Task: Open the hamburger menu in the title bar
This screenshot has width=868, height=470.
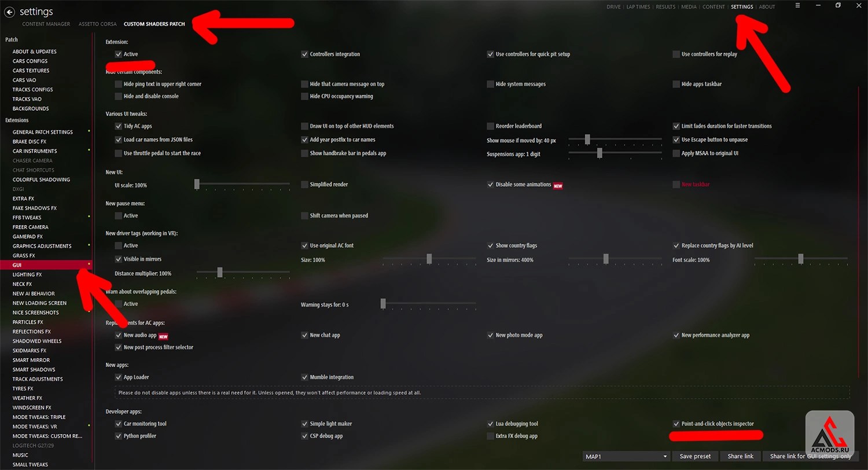Action: pos(797,5)
